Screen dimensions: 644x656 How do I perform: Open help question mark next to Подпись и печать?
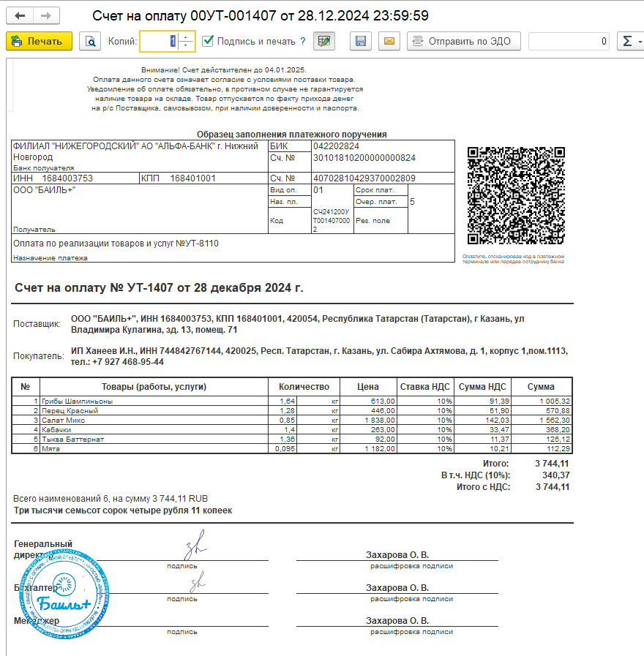click(303, 42)
